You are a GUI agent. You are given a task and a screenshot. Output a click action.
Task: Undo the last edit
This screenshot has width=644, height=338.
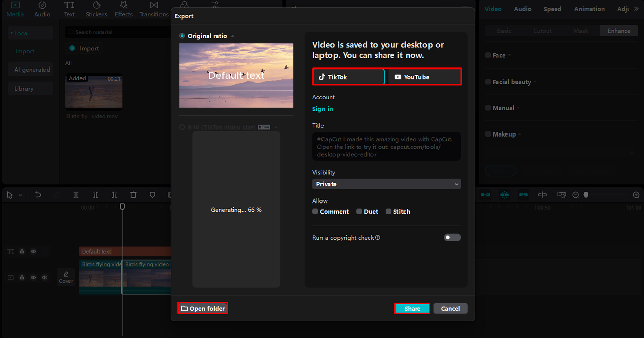[x=38, y=195]
